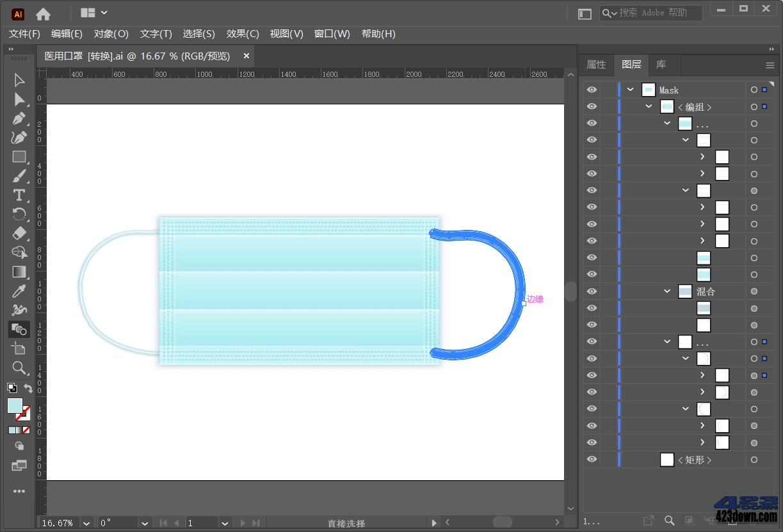Pick the Pen tool
783x532 pixels.
pyautogui.click(x=19, y=118)
